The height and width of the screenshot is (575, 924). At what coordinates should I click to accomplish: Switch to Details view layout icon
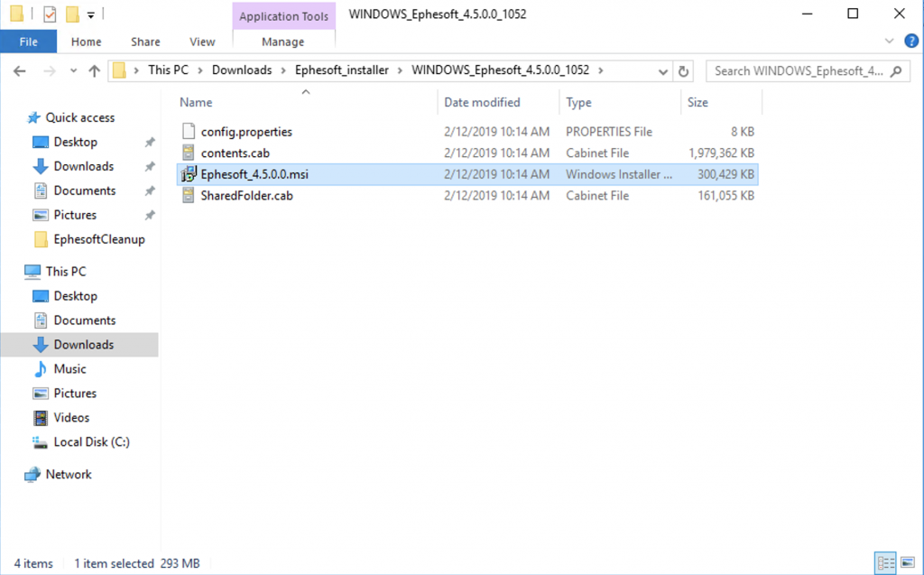pyautogui.click(x=886, y=562)
